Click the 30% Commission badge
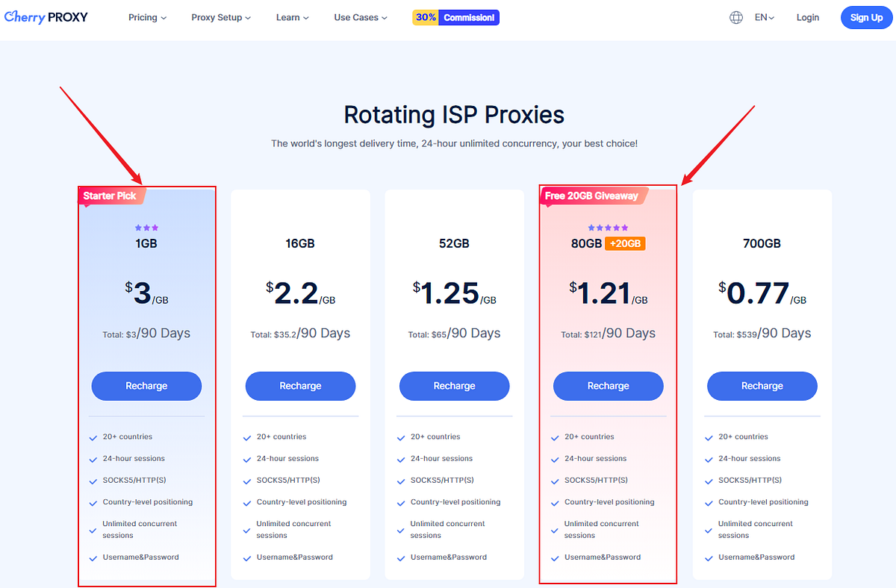This screenshot has height=588, width=896. (x=455, y=16)
